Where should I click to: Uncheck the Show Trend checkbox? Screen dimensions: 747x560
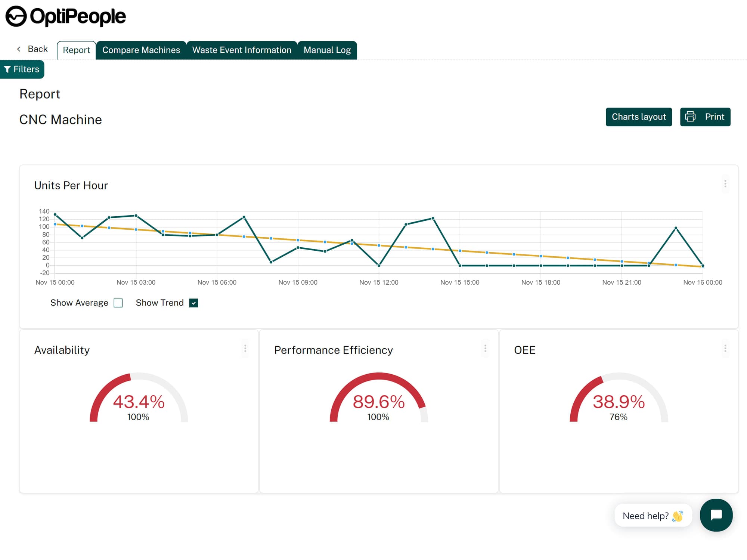point(193,303)
